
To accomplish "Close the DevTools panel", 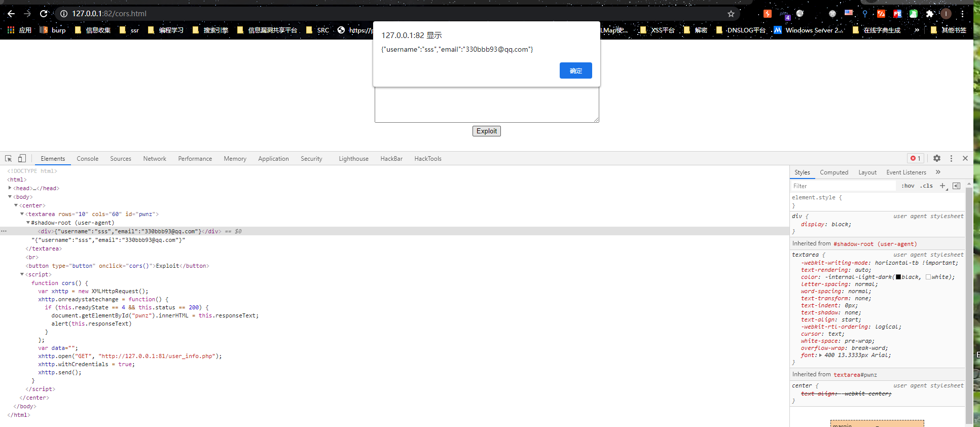I will [x=965, y=158].
